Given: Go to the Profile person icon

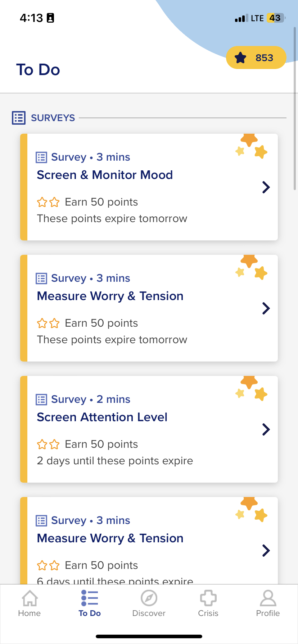Looking at the screenshot, I should (x=268, y=598).
